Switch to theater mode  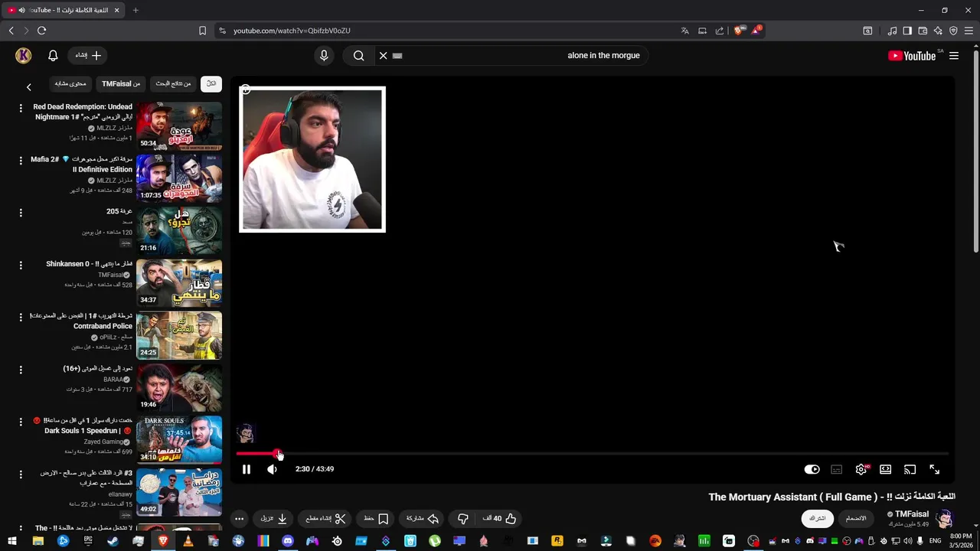pyautogui.click(x=886, y=469)
